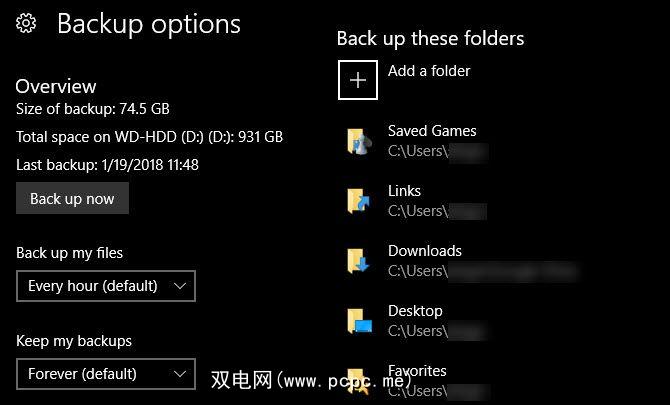Choose the Downloads folder name

[x=425, y=251]
